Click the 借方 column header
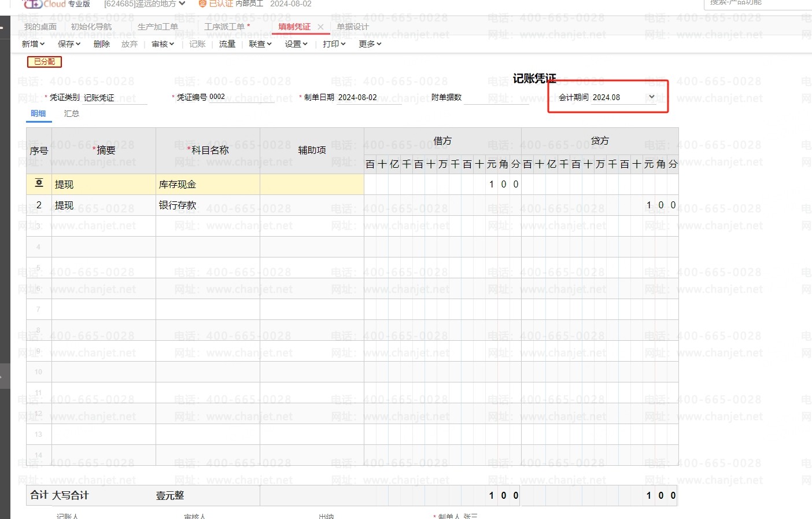 tap(442, 141)
